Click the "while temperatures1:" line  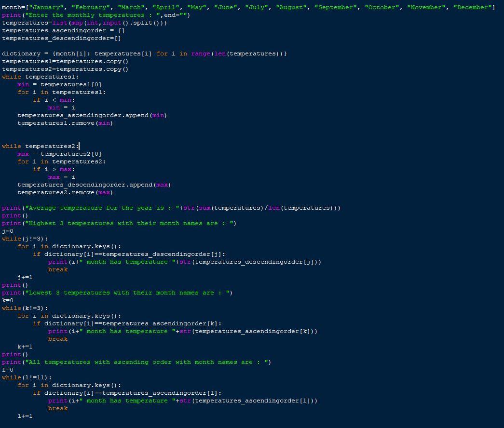coord(40,77)
